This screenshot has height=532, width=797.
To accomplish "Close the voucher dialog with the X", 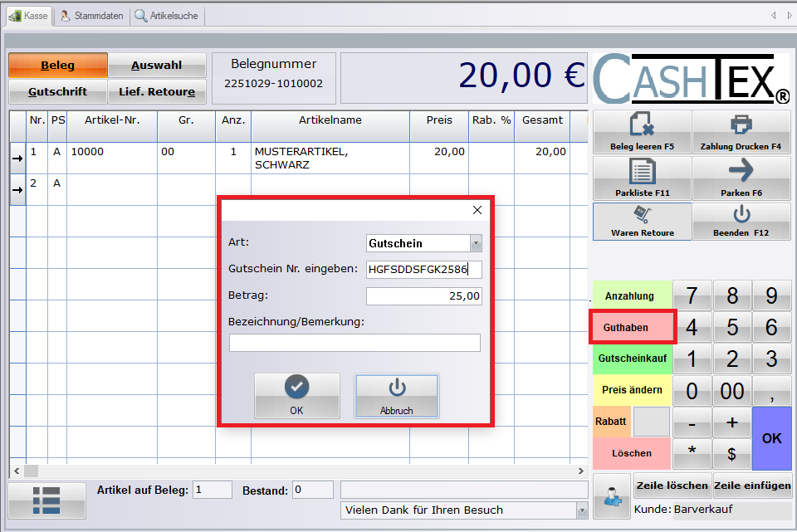I will pos(477,210).
